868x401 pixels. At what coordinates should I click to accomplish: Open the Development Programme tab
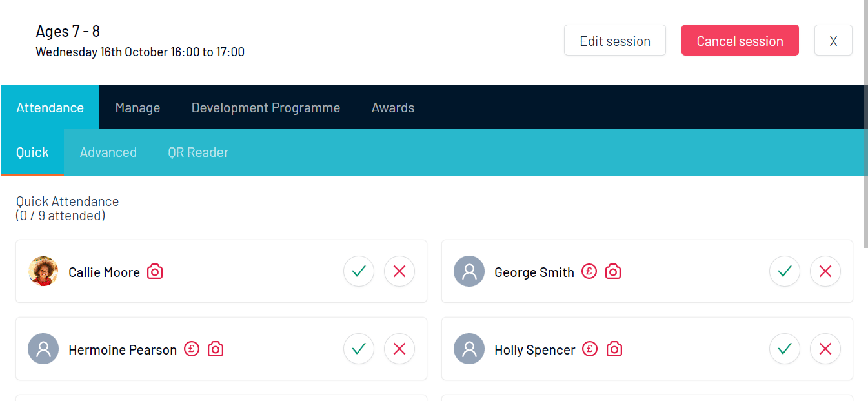[266, 108]
